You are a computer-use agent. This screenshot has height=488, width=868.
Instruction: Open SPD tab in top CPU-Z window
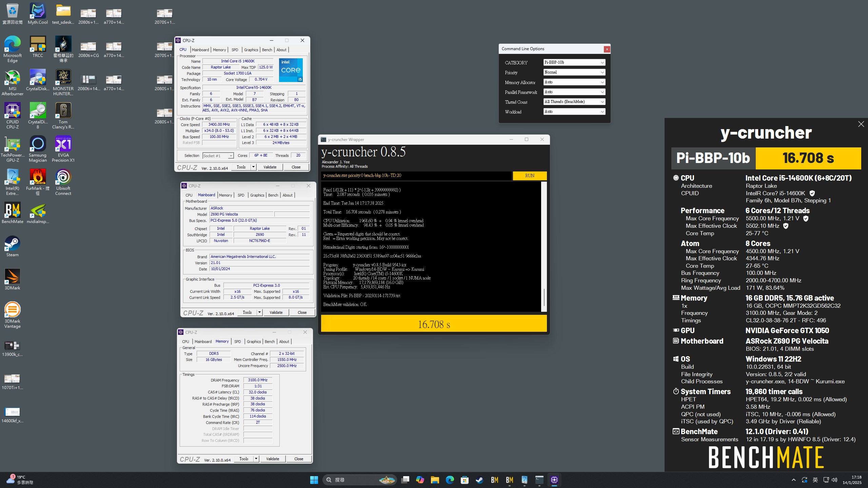click(x=235, y=50)
